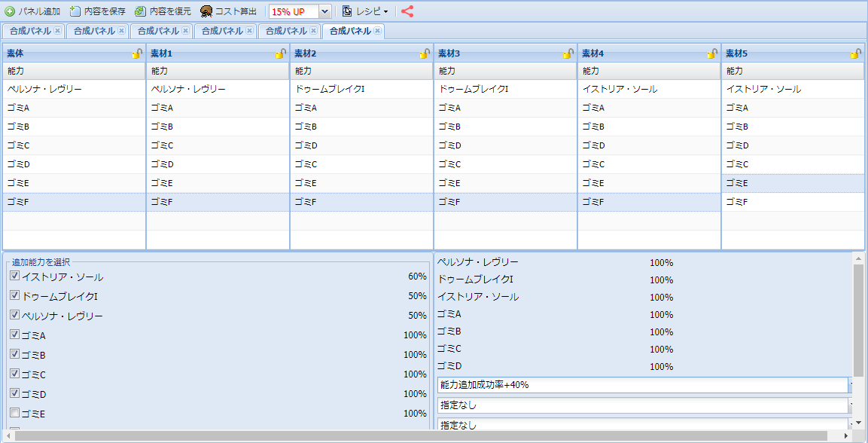
Task: Click the 能力 column header in 素材5
Action: [793, 71]
